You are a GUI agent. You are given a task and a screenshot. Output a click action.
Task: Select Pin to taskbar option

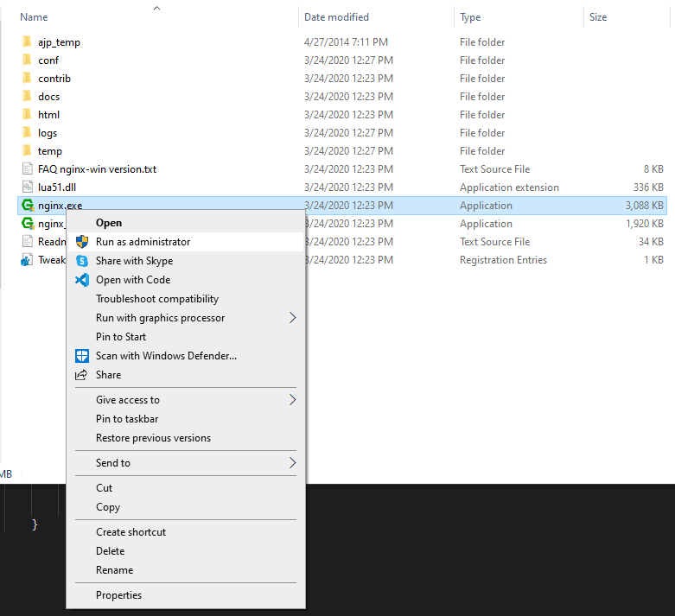click(x=127, y=419)
